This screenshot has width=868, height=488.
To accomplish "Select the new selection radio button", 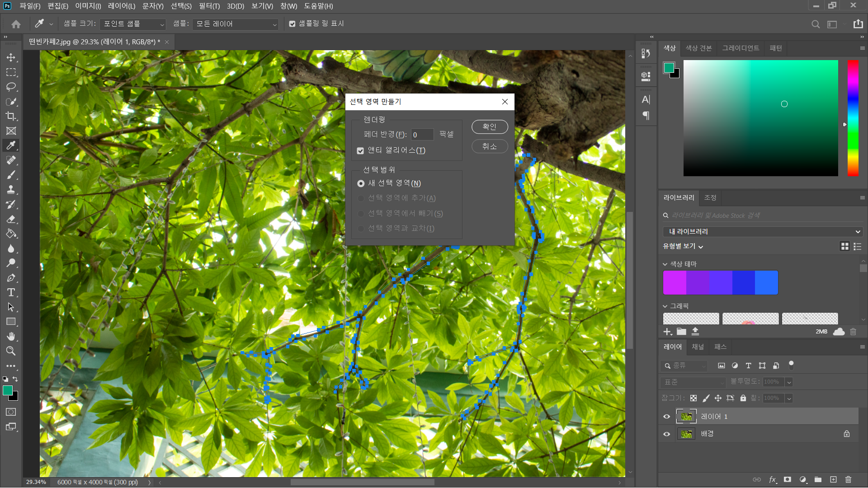I will (x=361, y=183).
